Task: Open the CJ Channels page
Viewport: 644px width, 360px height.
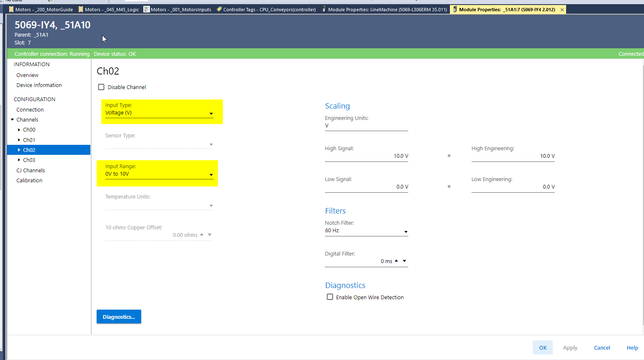Action: (x=31, y=171)
